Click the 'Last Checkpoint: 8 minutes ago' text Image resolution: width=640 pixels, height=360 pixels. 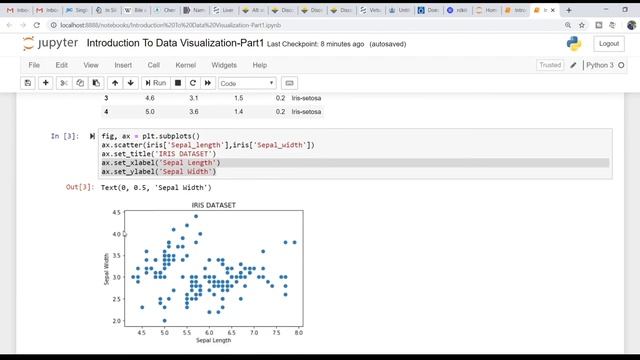[x=316, y=44]
